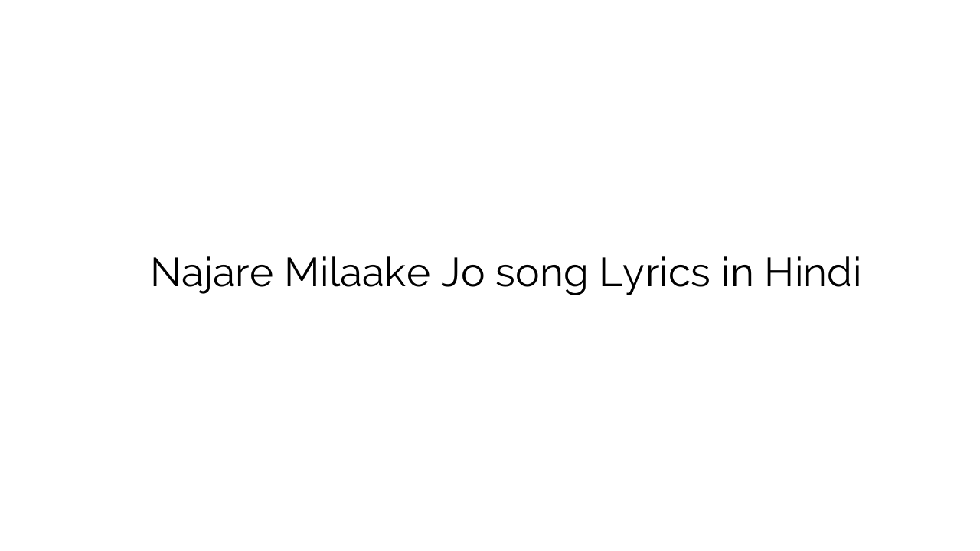This screenshot has height=551, width=980.
Task: Click the capital "L" in Lyrics
Action: [x=608, y=273]
